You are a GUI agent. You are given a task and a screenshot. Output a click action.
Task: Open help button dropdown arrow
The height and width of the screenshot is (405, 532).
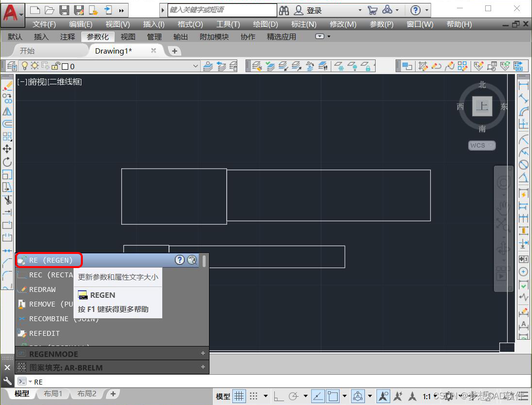(x=427, y=10)
